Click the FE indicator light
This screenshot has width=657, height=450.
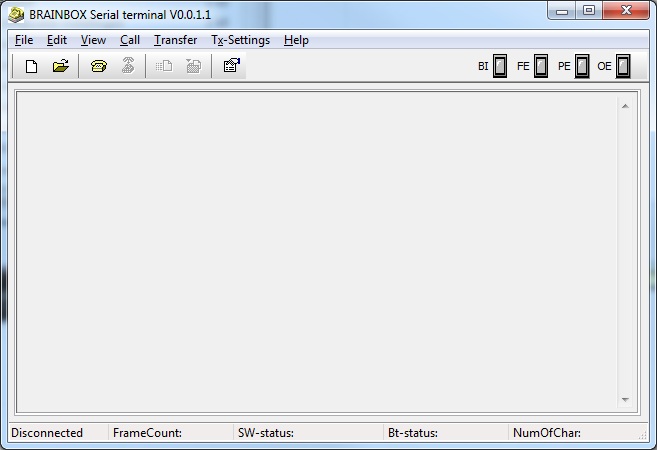pyautogui.click(x=541, y=66)
